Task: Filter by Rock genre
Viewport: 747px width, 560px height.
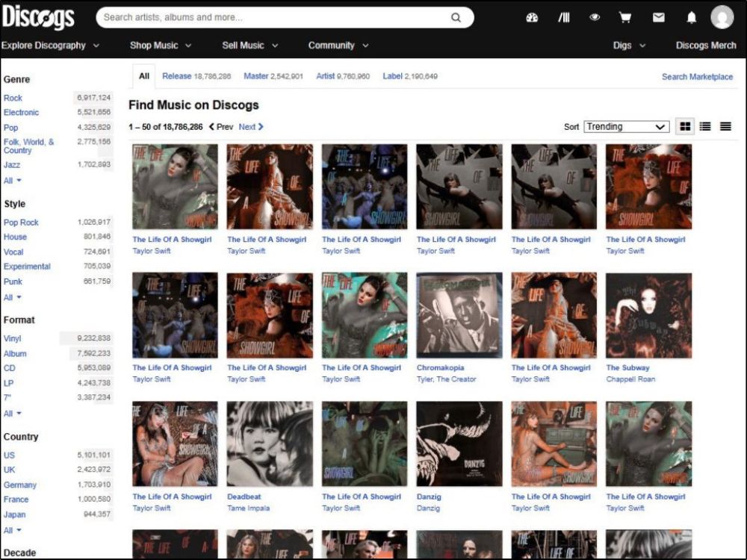Action: tap(13, 98)
